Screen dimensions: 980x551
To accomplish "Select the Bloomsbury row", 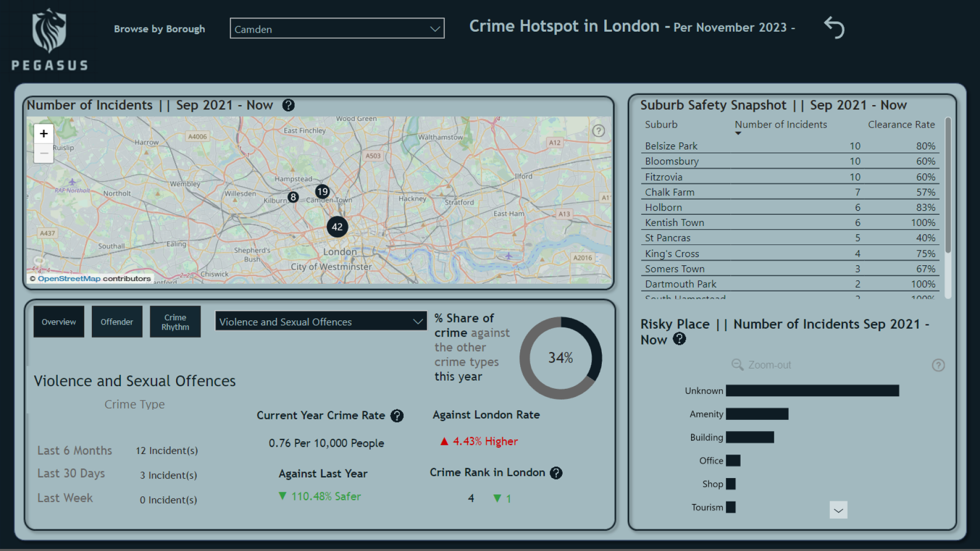I will [x=790, y=161].
